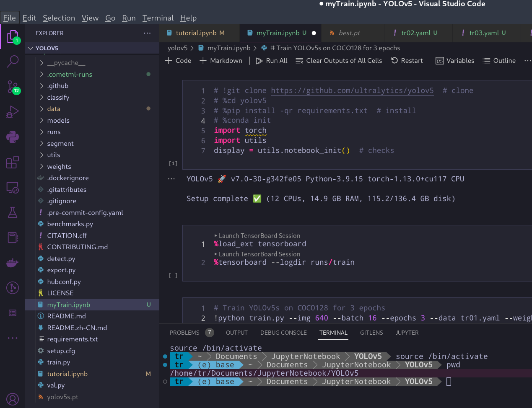Show the DEBUG CONSOLE panel tab
The image size is (532, 408).
pos(283,333)
